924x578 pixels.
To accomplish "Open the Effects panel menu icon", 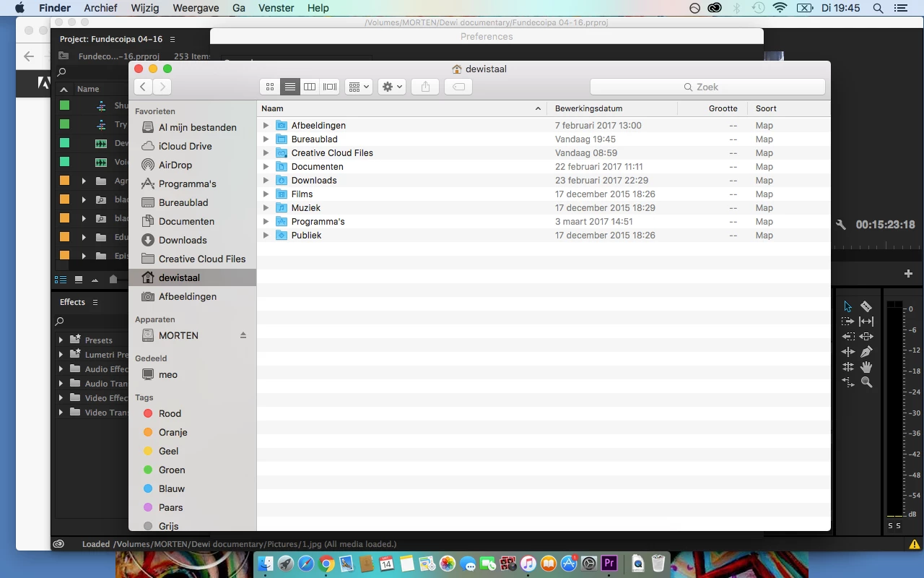I will pos(95,302).
